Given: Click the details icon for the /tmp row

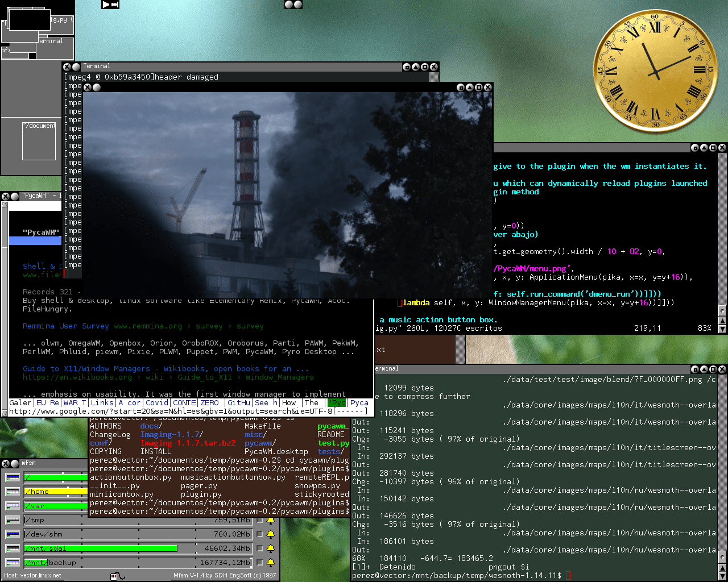Looking at the screenshot, I should [x=13, y=520].
